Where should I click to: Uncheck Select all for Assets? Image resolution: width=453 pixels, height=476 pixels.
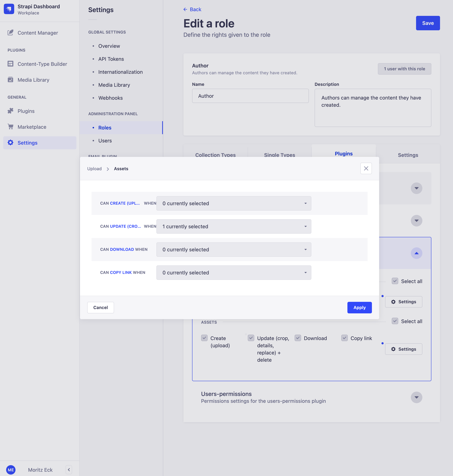(x=395, y=321)
